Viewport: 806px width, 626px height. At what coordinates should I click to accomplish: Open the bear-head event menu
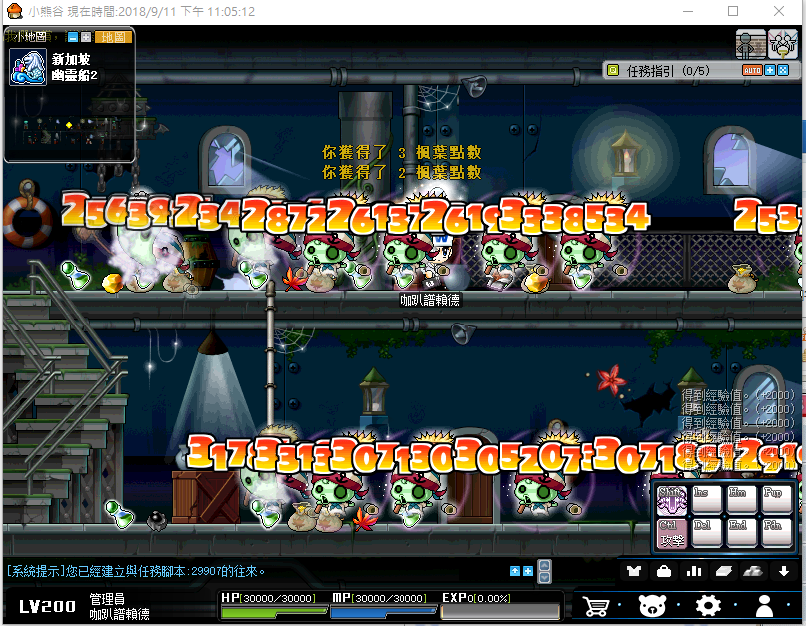652,606
